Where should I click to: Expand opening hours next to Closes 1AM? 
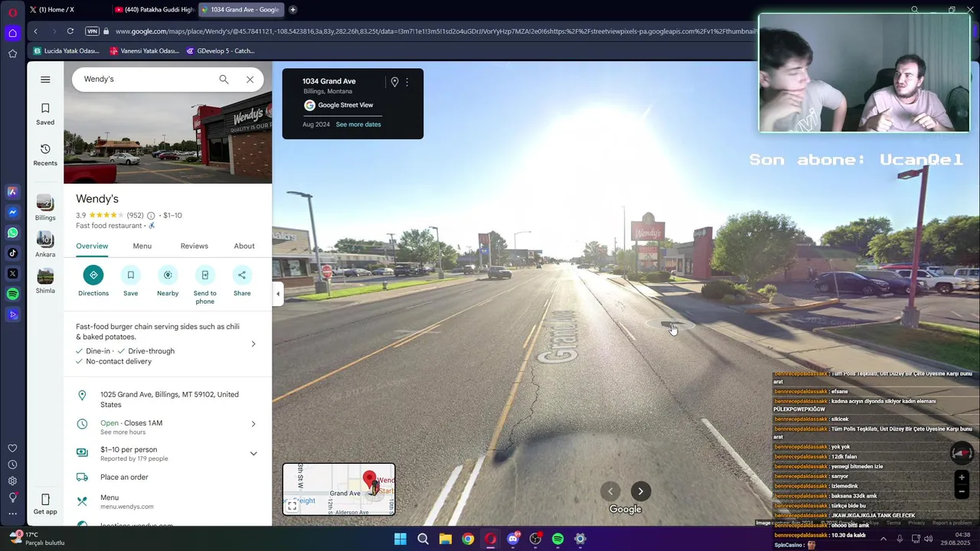(253, 424)
